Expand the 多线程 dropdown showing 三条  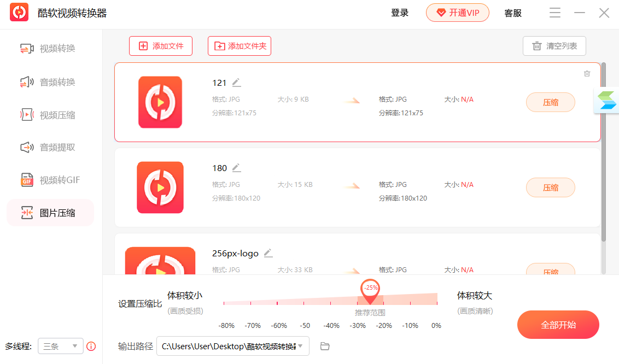(x=60, y=347)
